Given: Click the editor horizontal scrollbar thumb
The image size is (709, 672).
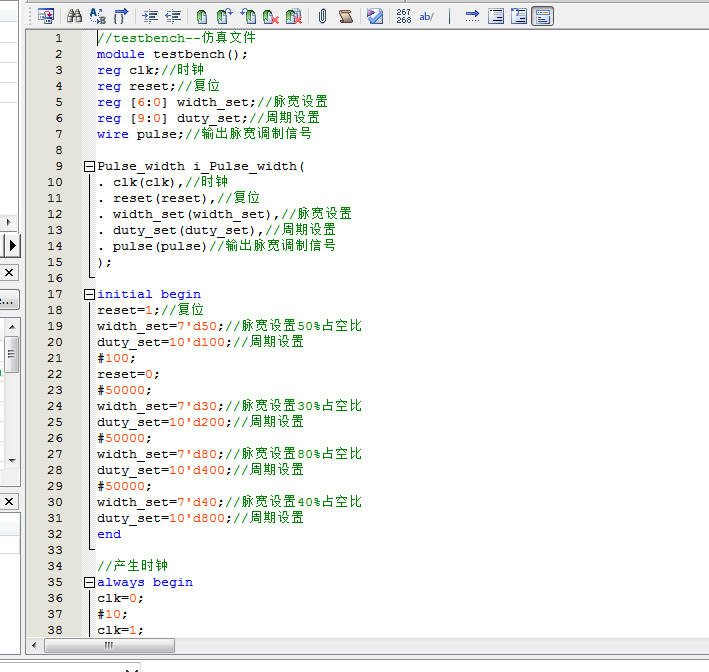Looking at the screenshot, I should coord(109,645).
